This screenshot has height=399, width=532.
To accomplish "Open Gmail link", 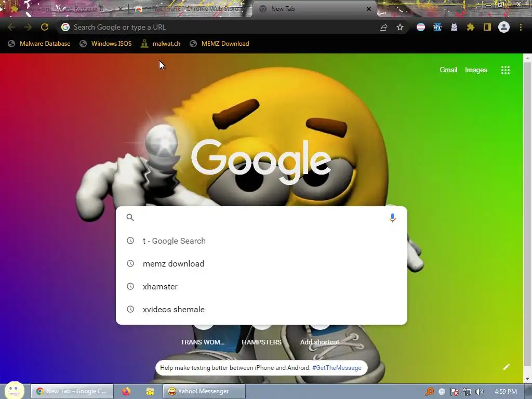I will pyautogui.click(x=448, y=70).
